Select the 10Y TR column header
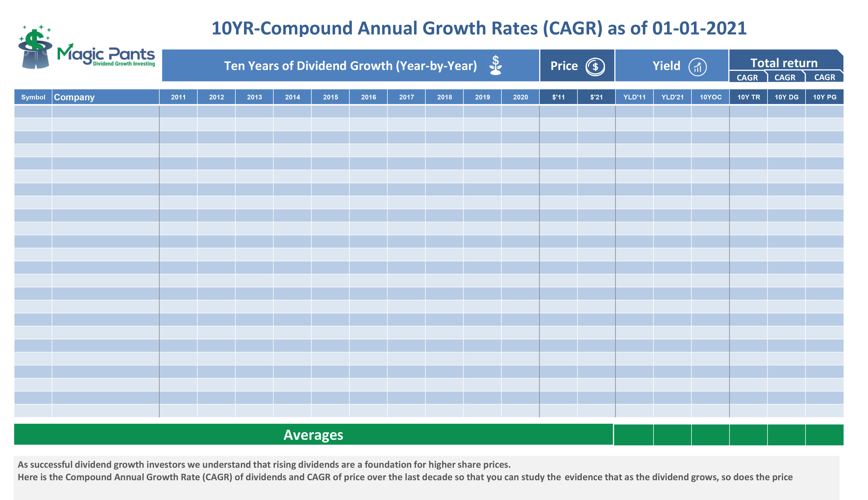This screenshot has width=868, height=500. tap(748, 97)
